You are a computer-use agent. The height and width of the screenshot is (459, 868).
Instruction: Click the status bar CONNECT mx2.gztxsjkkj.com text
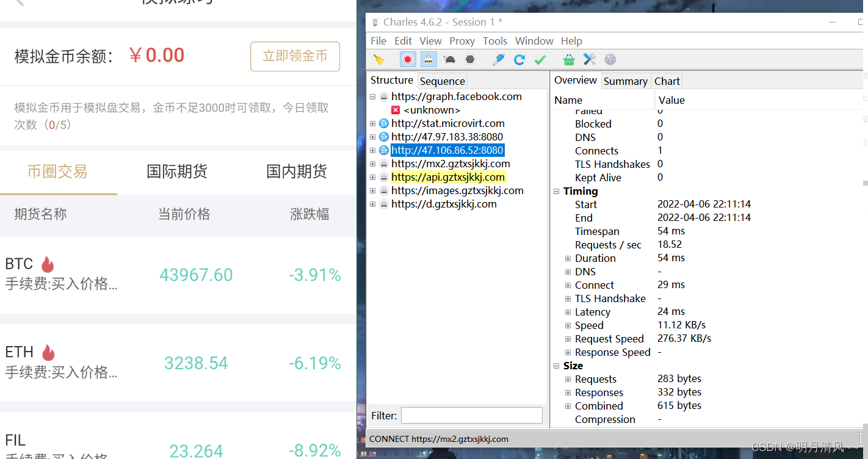click(439, 439)
